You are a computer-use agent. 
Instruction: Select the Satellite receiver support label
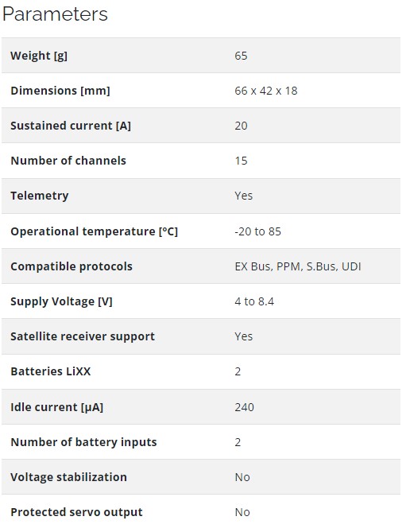coord(83,336)
